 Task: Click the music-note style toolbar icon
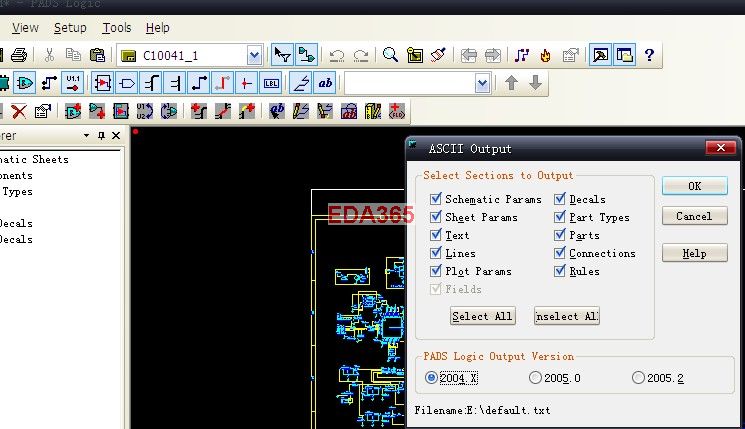pos(522,56)
